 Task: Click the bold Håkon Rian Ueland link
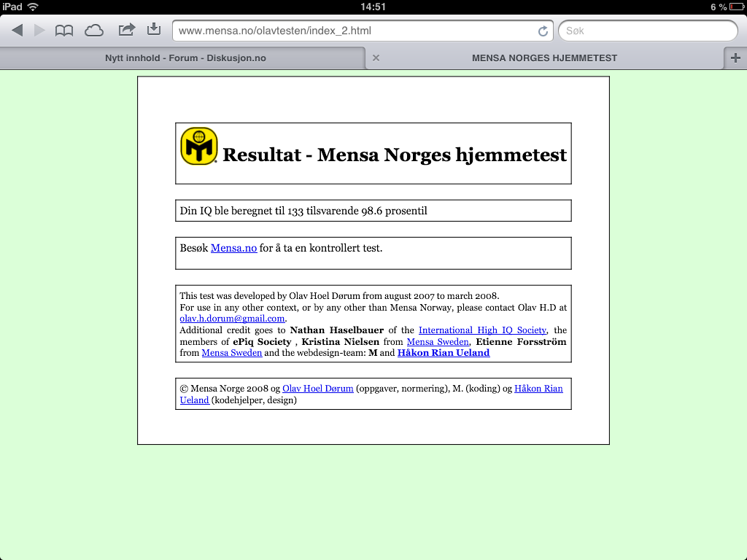444,353
